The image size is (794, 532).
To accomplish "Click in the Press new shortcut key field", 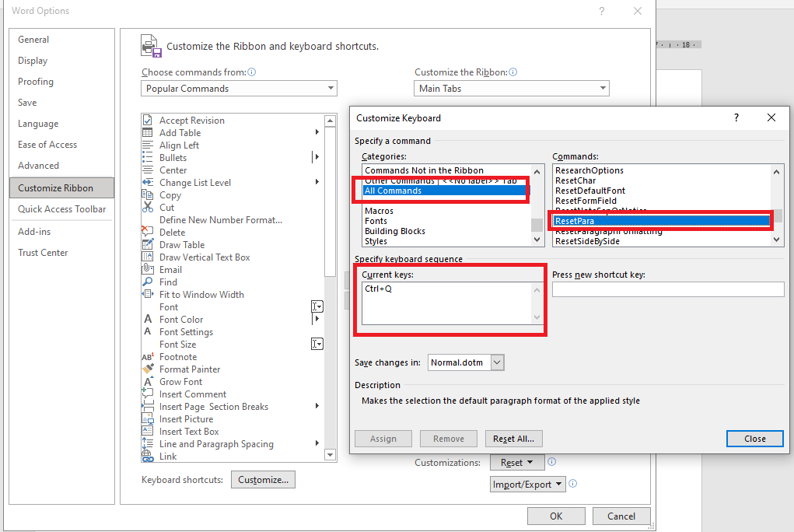I will click(x=668, y=289).
